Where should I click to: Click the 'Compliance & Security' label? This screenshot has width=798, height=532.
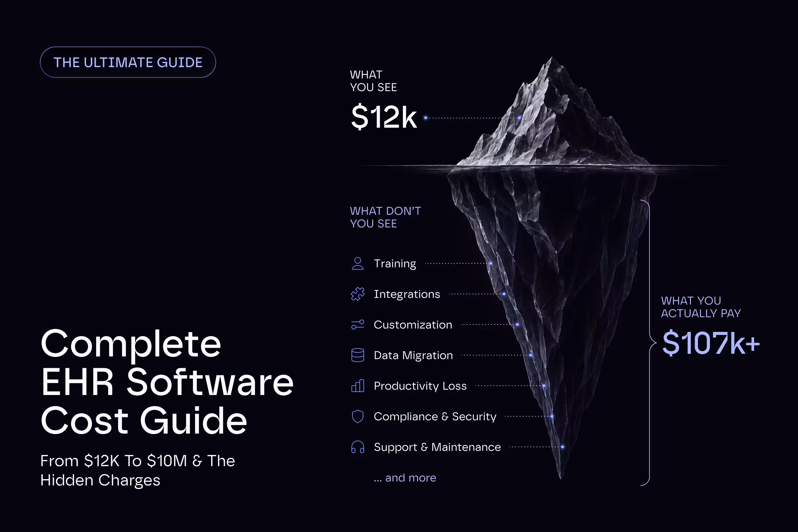(x=435, y=416)
